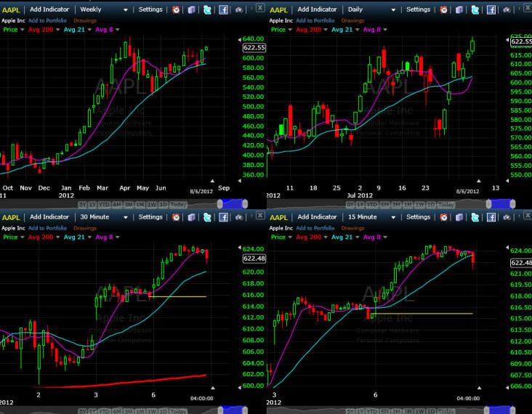Click AAPL ticker symbol in Weekly chart
Image resolution: width=532 pixels, height=414 pixels.
click(11, 10)
